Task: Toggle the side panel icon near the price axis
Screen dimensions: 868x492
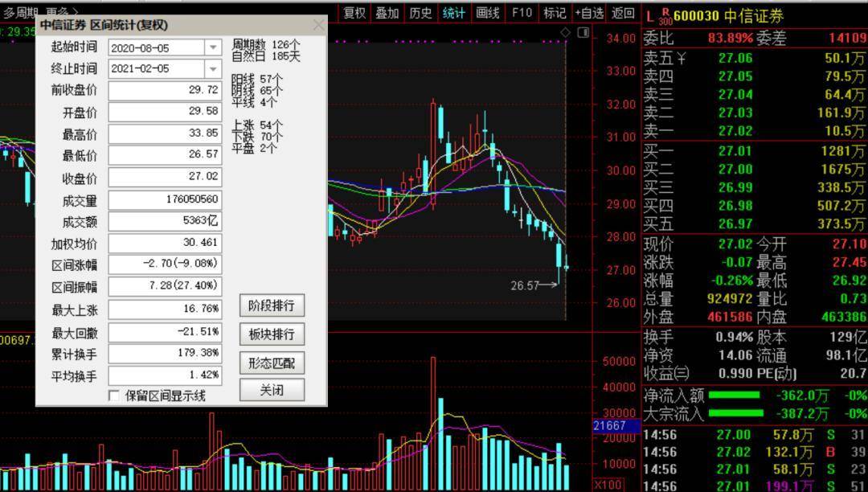Action: 583,33
